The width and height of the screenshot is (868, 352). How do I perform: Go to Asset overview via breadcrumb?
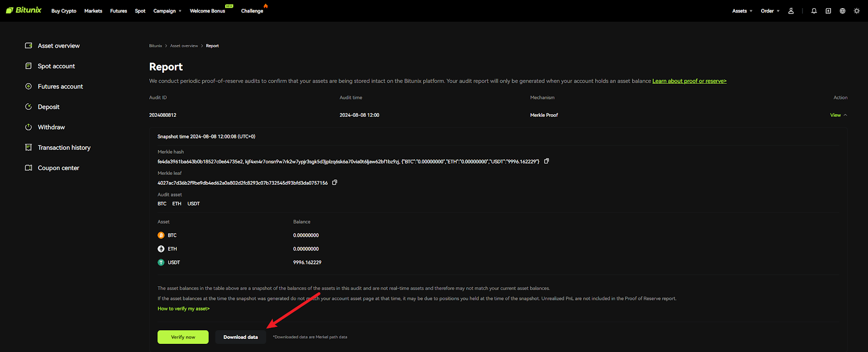(184, 46)
